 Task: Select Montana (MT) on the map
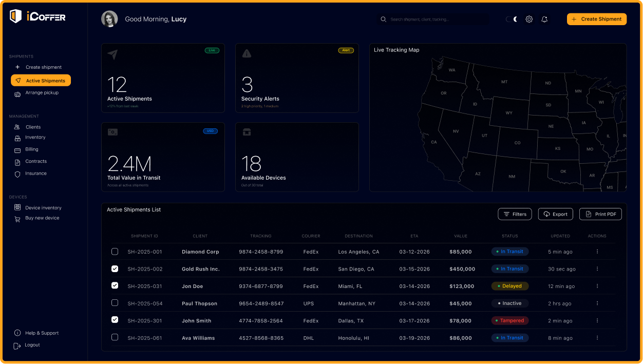504,82
